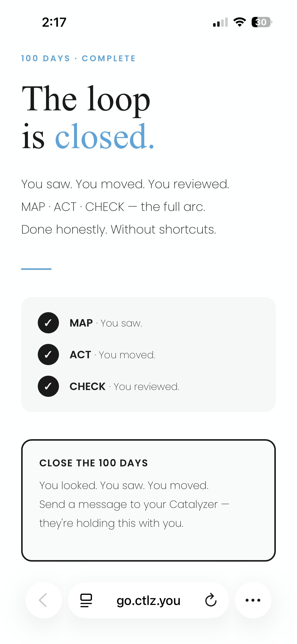The height and width of the screenshot is (644, 297).
Task: Open the Close the 100 Days card
Action: coord(148,500)
